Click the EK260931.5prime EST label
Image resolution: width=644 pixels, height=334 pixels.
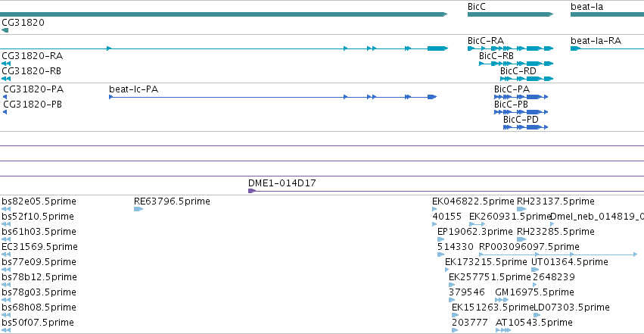510,217
